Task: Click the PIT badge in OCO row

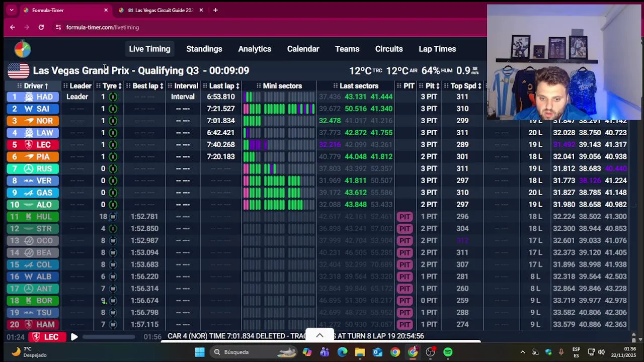Action: click(405, 240)
